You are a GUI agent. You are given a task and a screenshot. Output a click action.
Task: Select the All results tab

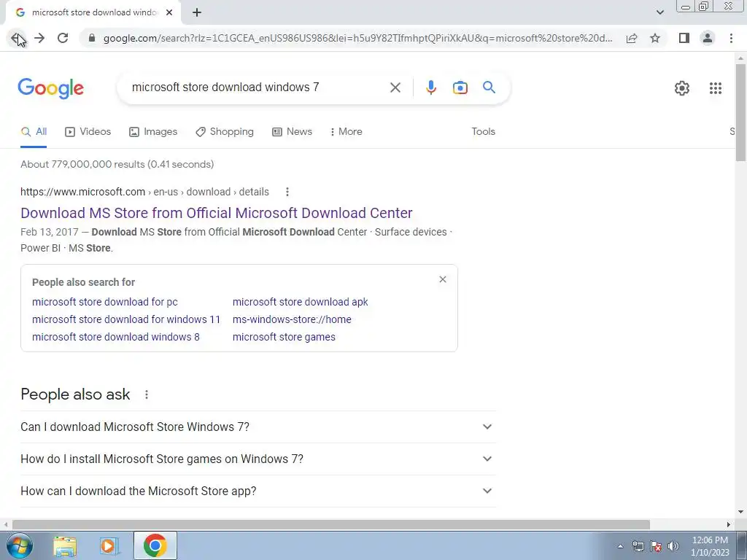34,132
